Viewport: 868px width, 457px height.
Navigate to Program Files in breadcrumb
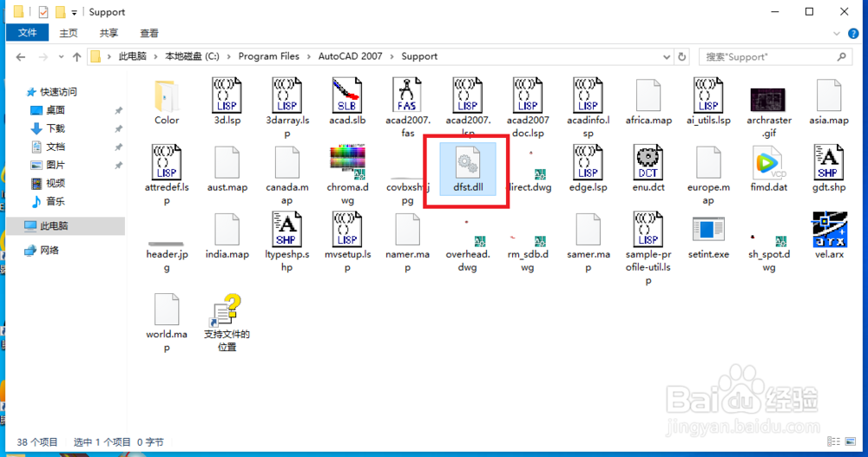coord(268,56)
